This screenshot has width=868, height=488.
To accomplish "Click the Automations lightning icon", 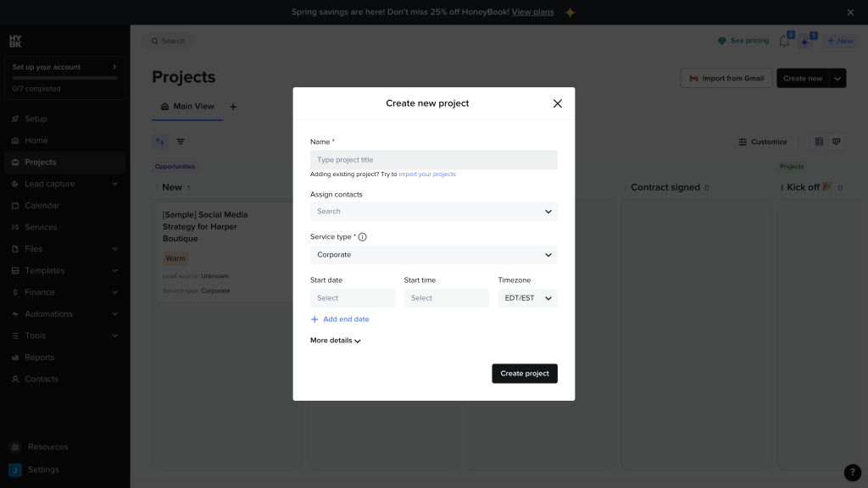I will [x=15, y=313].
